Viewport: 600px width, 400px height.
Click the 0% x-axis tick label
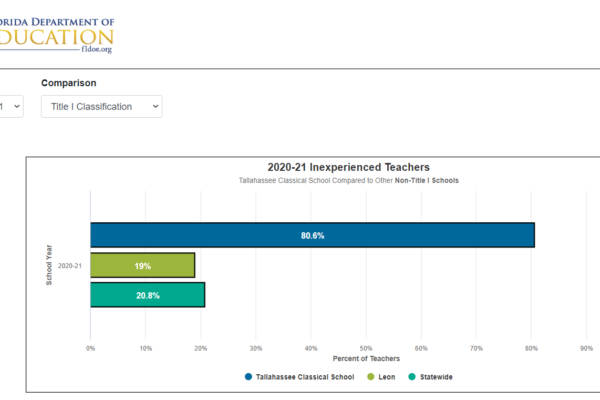[x=90, y=348]
